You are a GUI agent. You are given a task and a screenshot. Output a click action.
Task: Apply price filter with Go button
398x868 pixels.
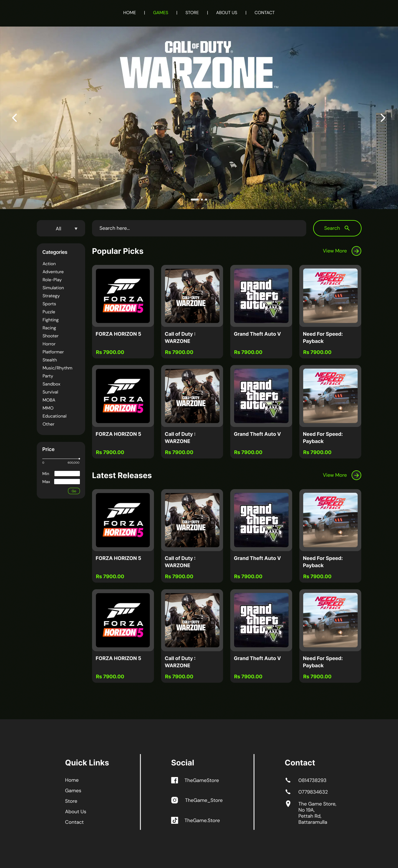pos(74,491)
